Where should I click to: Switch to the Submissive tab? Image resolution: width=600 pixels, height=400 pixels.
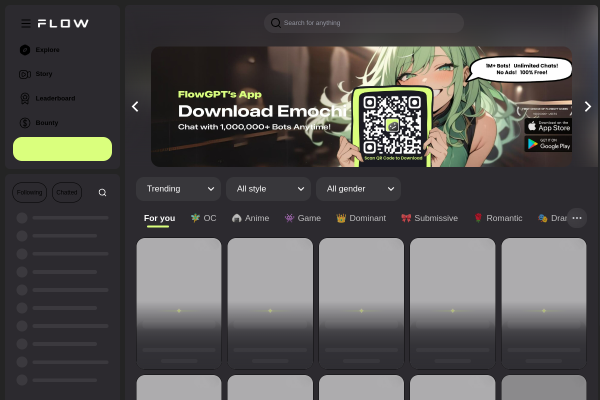[x=429, y=218]
